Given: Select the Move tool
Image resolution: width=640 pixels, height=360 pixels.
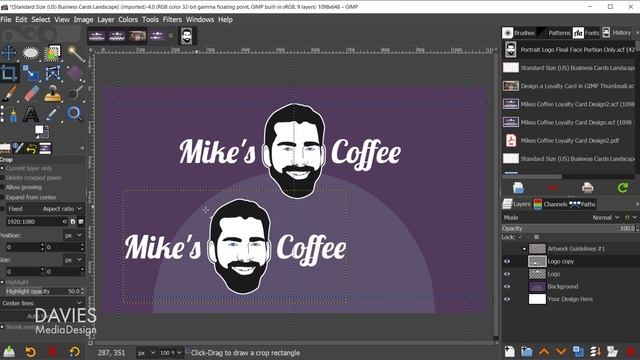Looking at the screenshot, I should click(9, 53).
